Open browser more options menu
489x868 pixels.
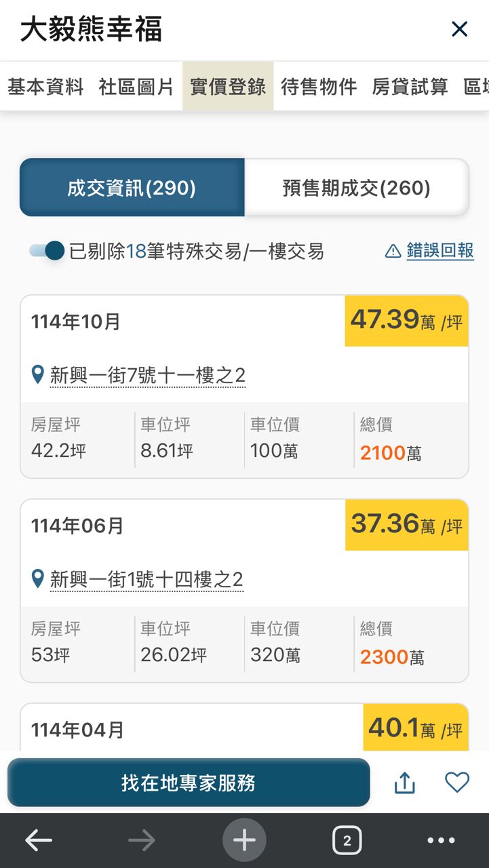(442, 841)
